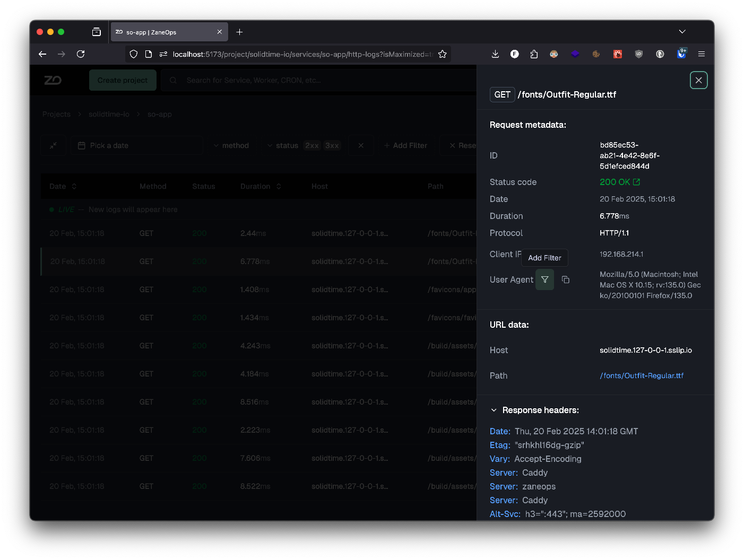744x560 pixels.
Task: Open the Firefox application menu
Action: click(x=701, y=54)
